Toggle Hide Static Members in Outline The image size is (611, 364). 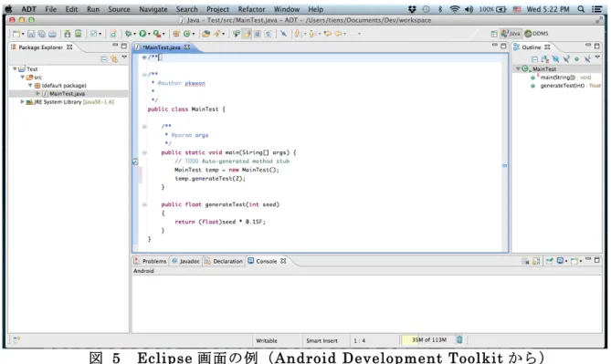coord(566,59)
